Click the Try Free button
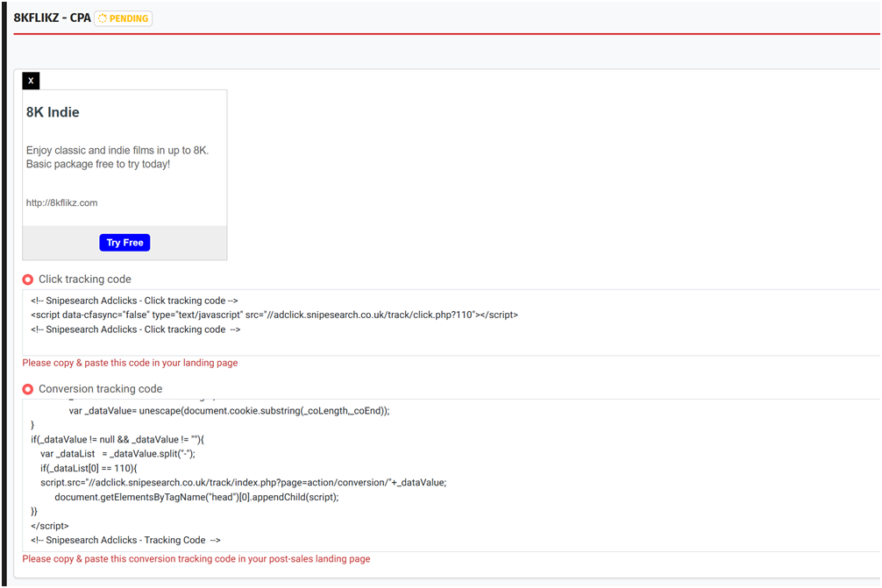The height and width of the screenshot is (588, 882). pos(124,243)
